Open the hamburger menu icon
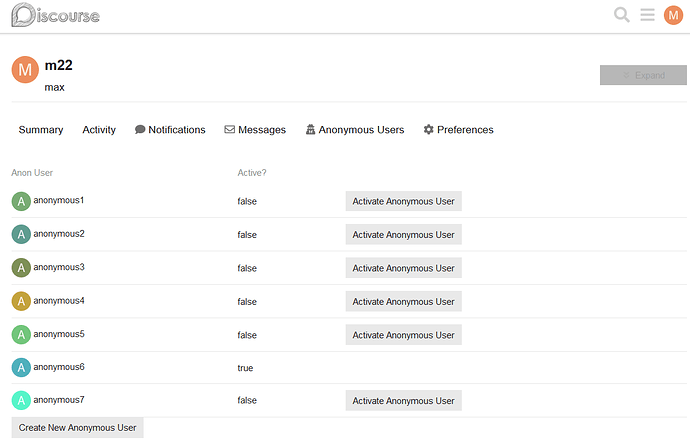The height and width of the screenshot is (446, 690). 647,15
